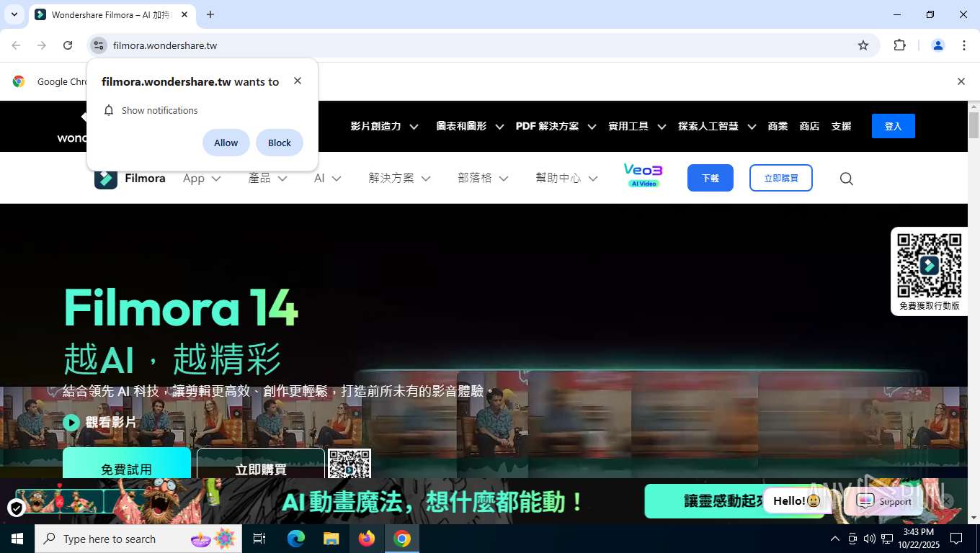Open the Hello! chat bubble

tap(796, 500)
